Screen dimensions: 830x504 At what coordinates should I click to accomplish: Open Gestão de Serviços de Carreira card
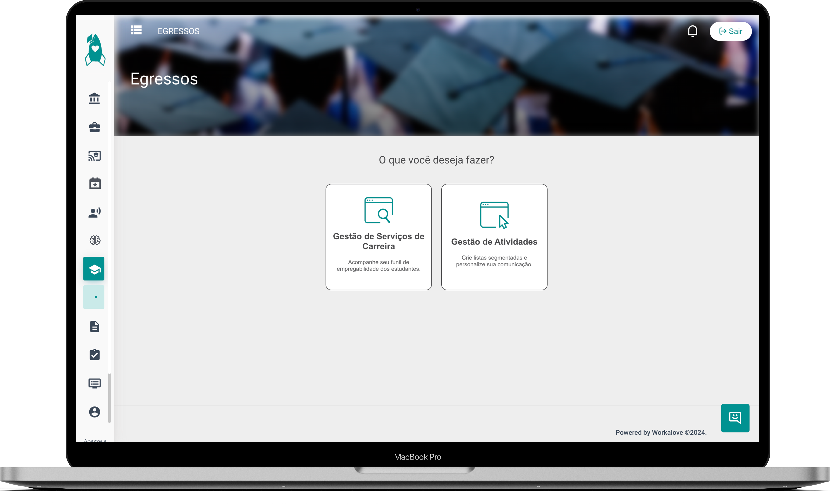[378, 237]
